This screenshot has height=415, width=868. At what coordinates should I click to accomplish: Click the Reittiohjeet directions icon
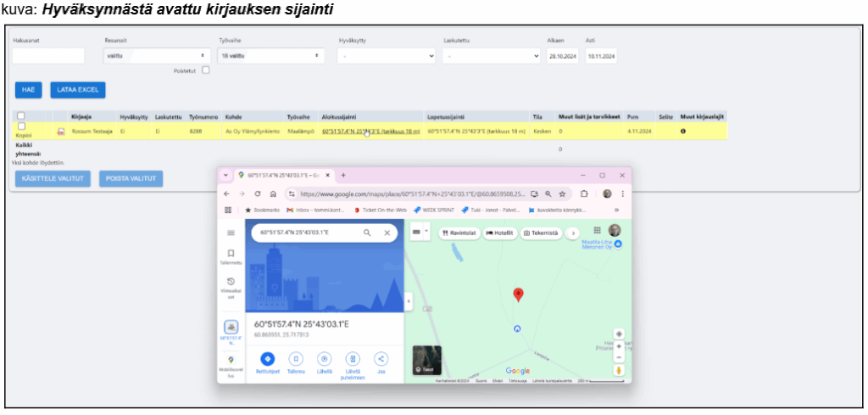(268, 359)
